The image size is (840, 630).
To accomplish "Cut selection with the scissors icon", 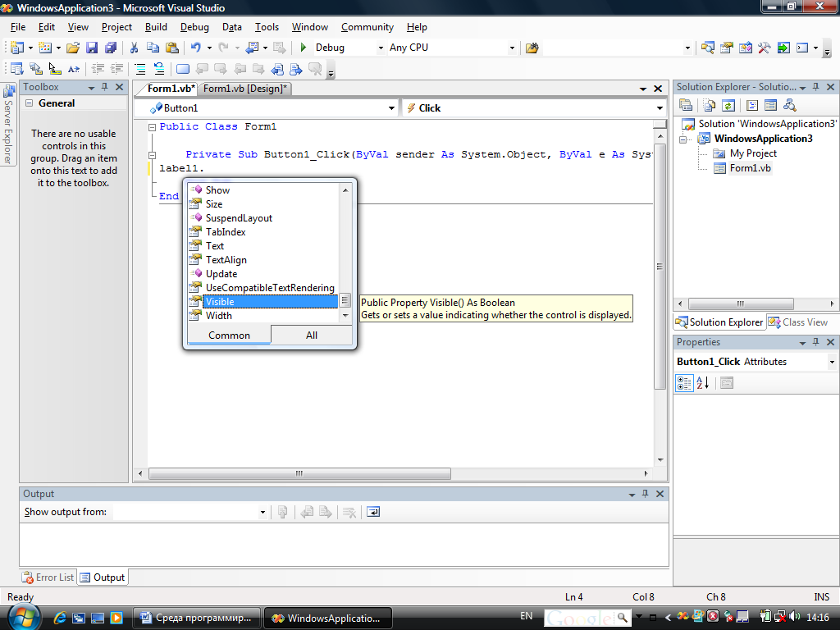I will [134, 48].
